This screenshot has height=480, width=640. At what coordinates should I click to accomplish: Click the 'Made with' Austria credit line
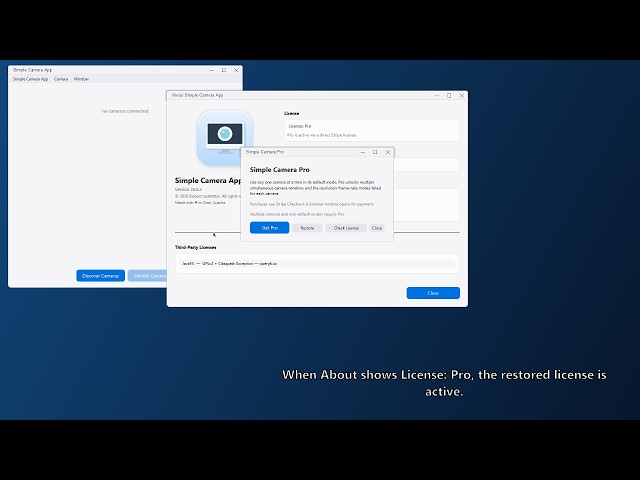tap(200, 202)
